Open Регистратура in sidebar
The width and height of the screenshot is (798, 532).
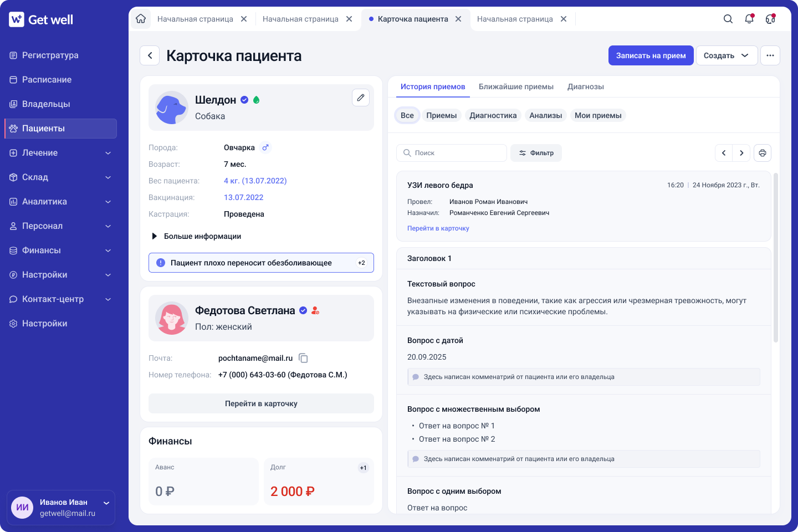pyautogui.click(x=60, y=55)
